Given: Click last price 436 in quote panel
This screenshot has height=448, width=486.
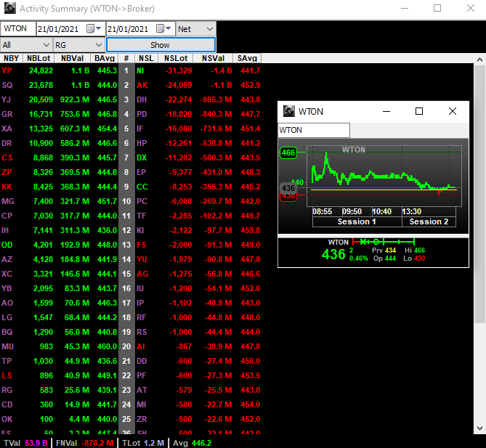Looking at the screenshot, I should [x=333, y=254].
